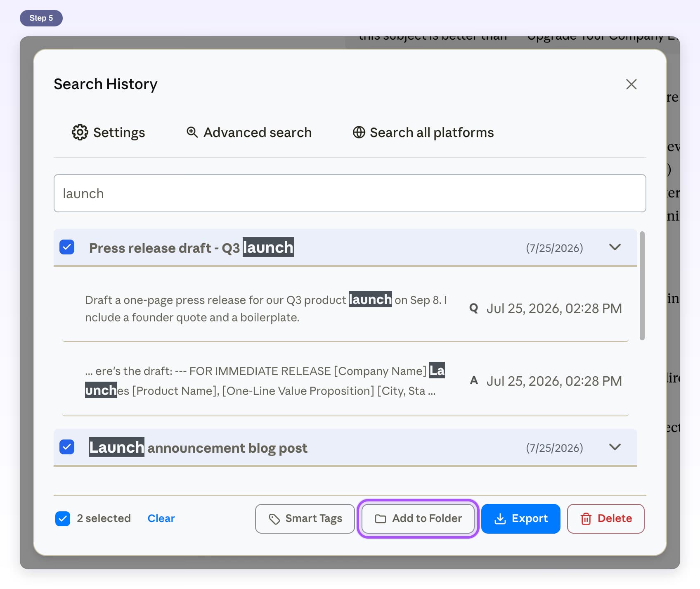Click the 2 selected label
Viewport: 700px width, 589px height.
pos(104,518)
